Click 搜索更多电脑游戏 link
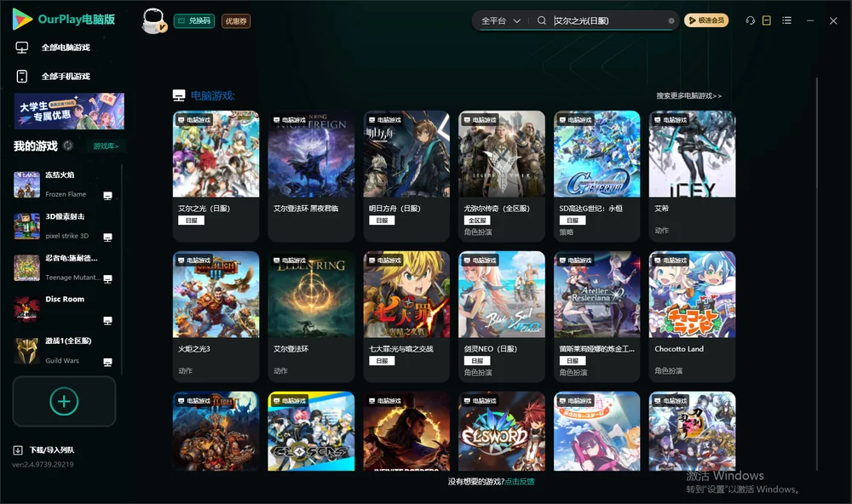Image resolution: width=852 pixels, height=504 pixels. click(x=688, y=95)
